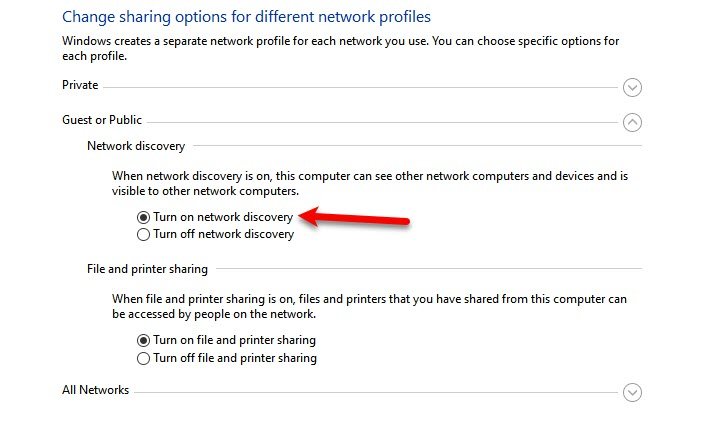Image resolution: width=701 pixels, height=442 pixels.
Task: Click the Network discovery section heading
Action: (x=136, y=146)
